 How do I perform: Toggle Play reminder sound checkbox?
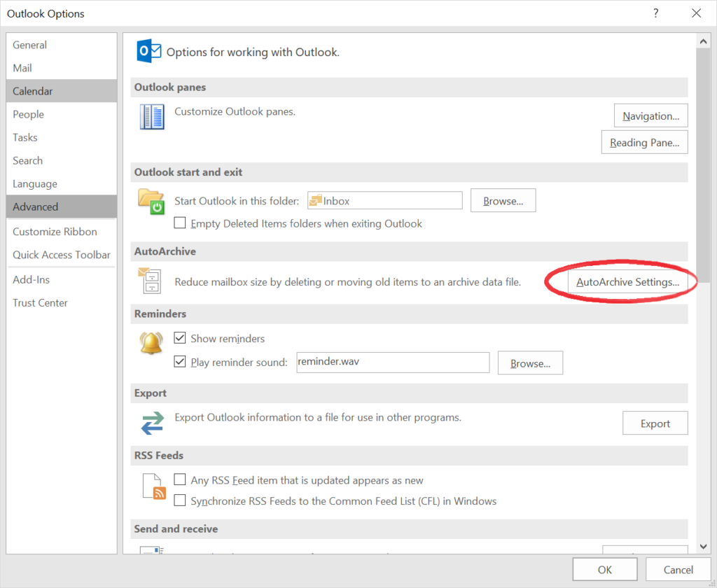point(180,362)
